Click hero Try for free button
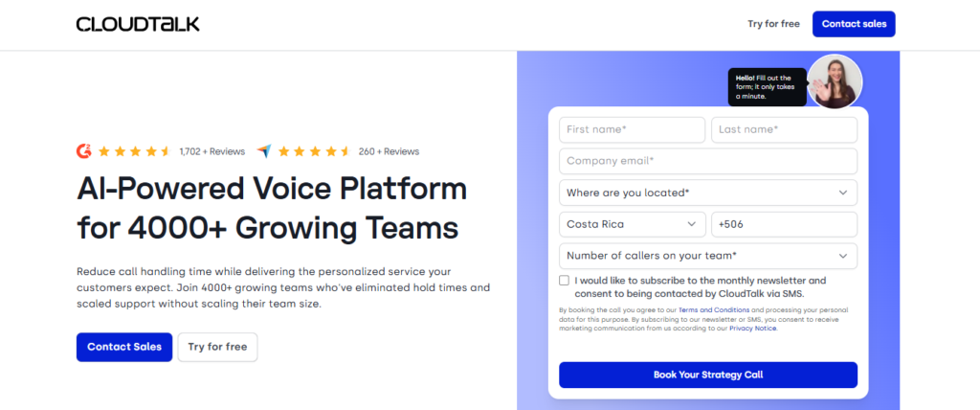Image resolution: width=980 pixels, height=410 pixels. [x=217, y=347]
